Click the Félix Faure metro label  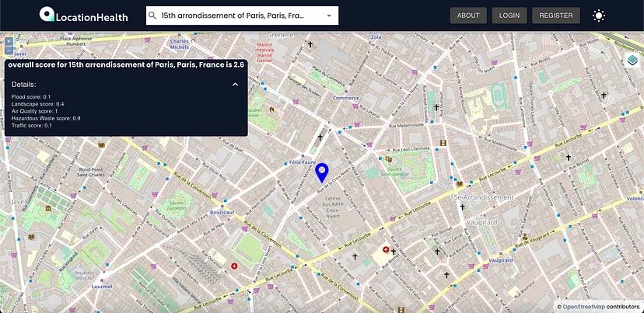tap(303, 162)
